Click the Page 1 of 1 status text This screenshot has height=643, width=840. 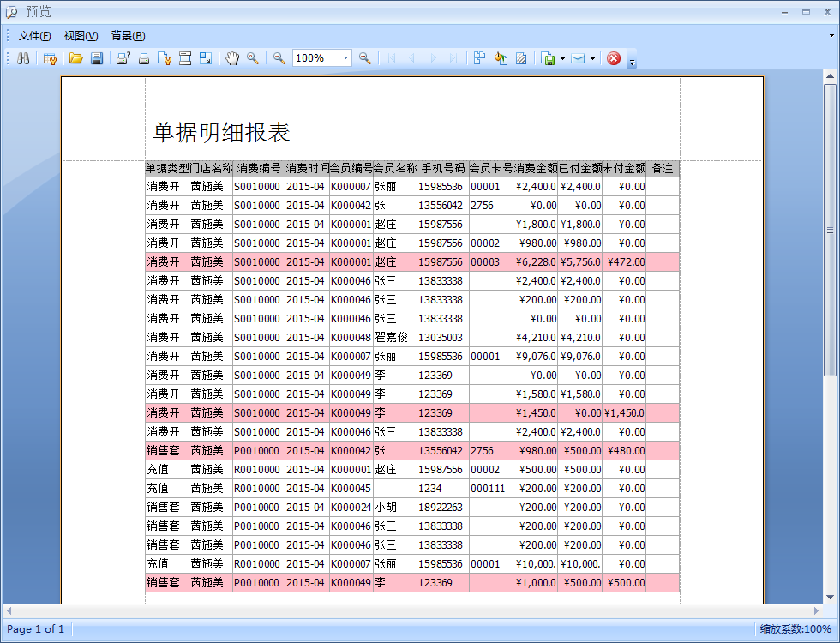35,629
